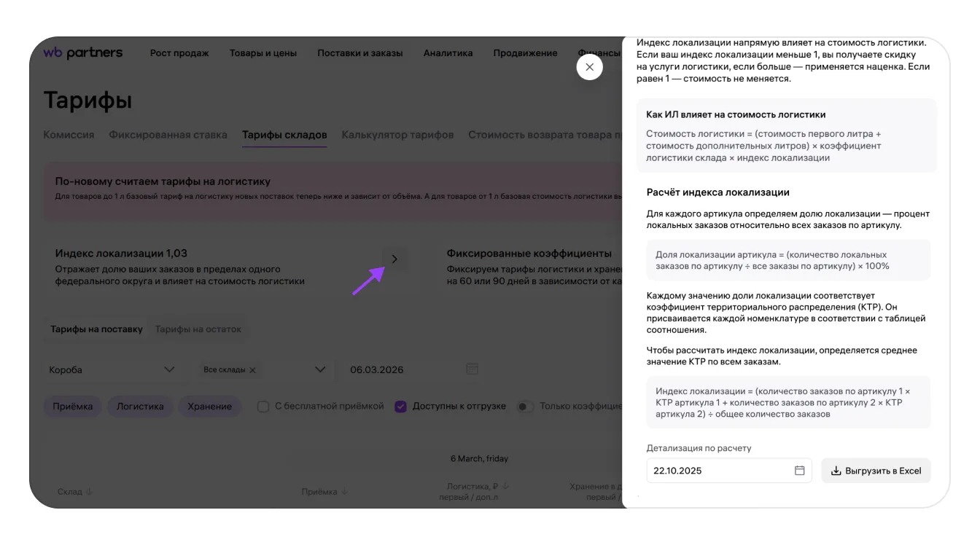Click the 'Хранение' filter button
The height and width of the screenshot is (545, 980).
(x=209, y=407)
